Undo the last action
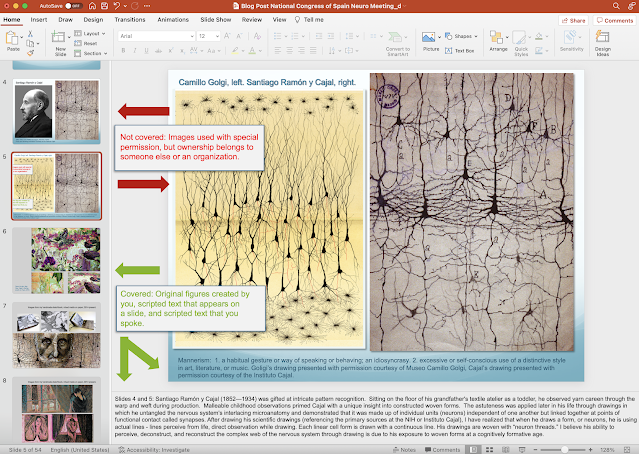 pyautogui.click(x=117, y=6)
